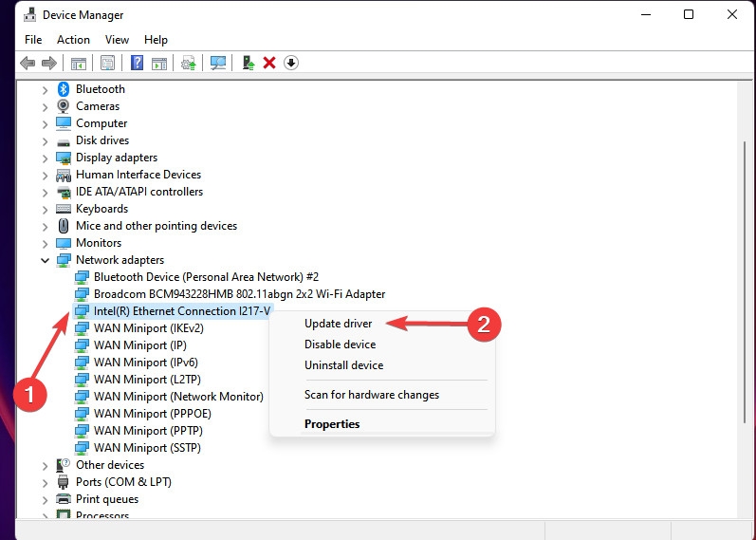Select WAN Miniport (SSTP)

tap(148, 448)
